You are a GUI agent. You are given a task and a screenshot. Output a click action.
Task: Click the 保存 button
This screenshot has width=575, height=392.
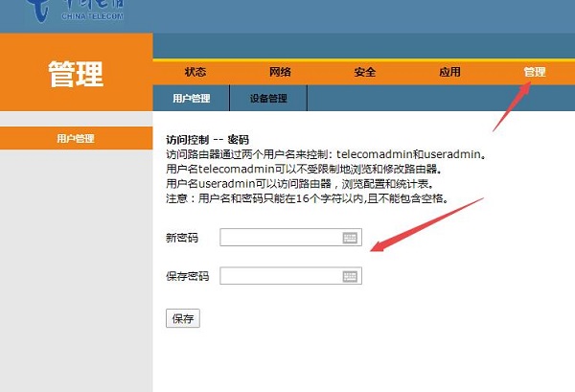click(183, 318)
